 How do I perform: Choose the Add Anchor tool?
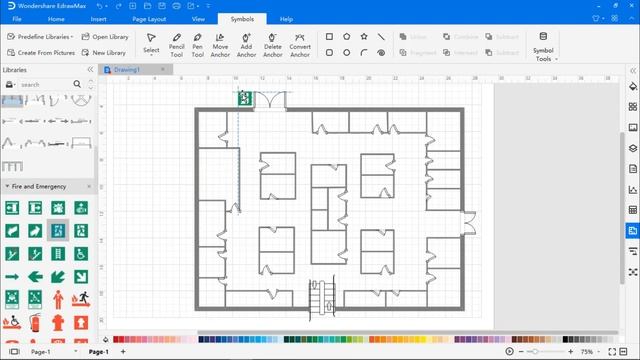pos(246,45)
